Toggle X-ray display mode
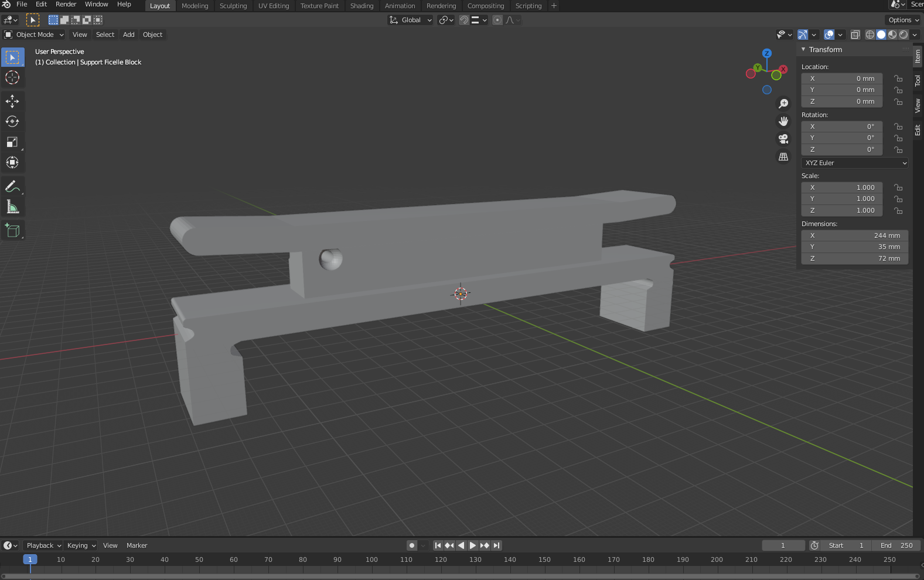Image resolution: width=924 pixels, height=580 pixels. 855,35
